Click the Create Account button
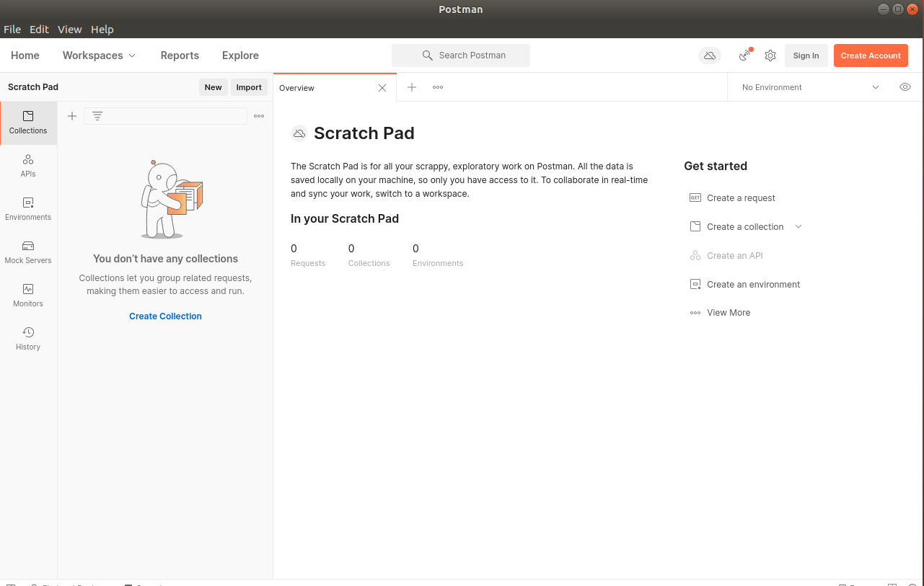 (x=871, y=56)
